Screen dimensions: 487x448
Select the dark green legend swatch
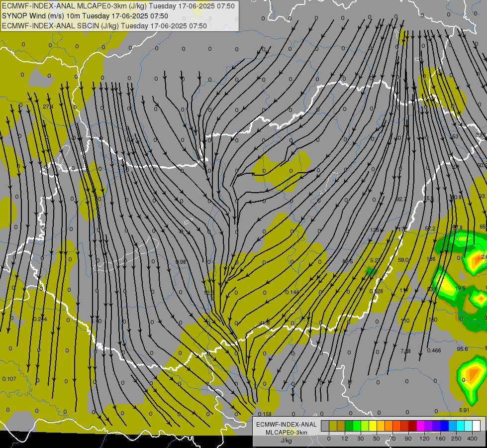click(x=349, y=426)
